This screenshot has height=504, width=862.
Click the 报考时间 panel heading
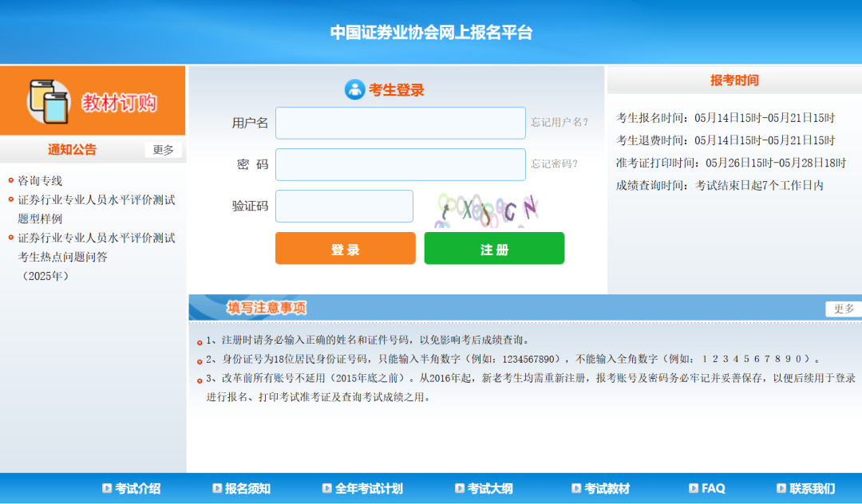click(x=734, y=81)
